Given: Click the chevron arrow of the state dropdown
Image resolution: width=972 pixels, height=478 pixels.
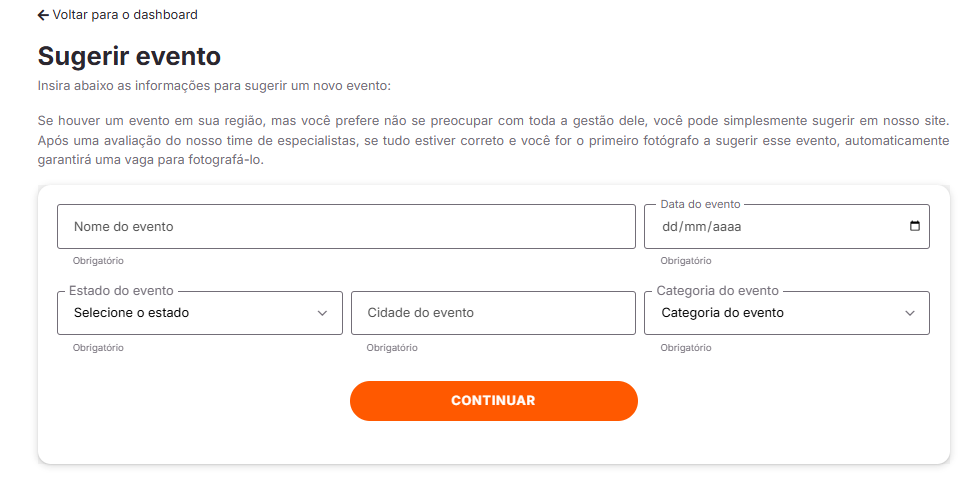Looking at the screenshot, I should pyautogui.click(x=322, y=313).
